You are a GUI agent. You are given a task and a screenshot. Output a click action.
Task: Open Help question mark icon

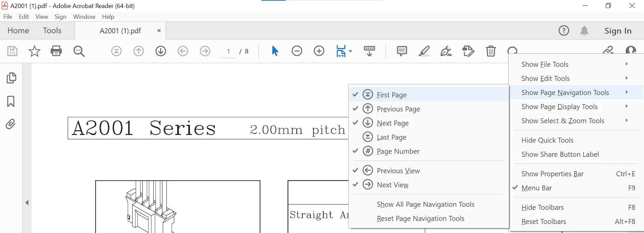click(x=564, y=31)
